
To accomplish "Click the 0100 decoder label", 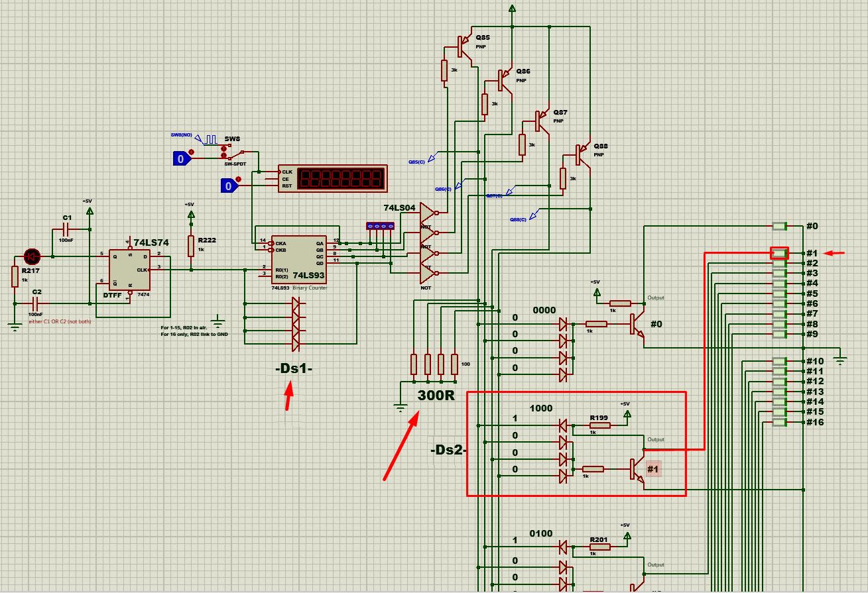I will 541,533.
